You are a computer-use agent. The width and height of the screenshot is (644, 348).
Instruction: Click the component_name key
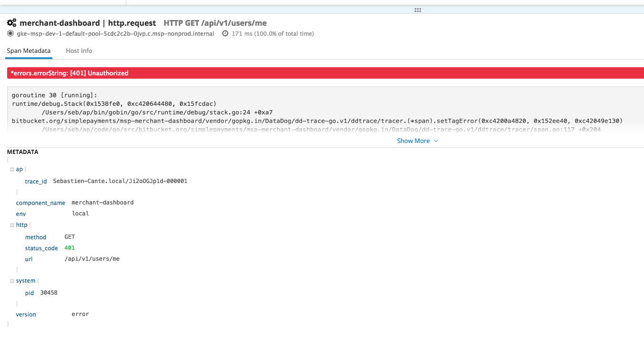40,203
